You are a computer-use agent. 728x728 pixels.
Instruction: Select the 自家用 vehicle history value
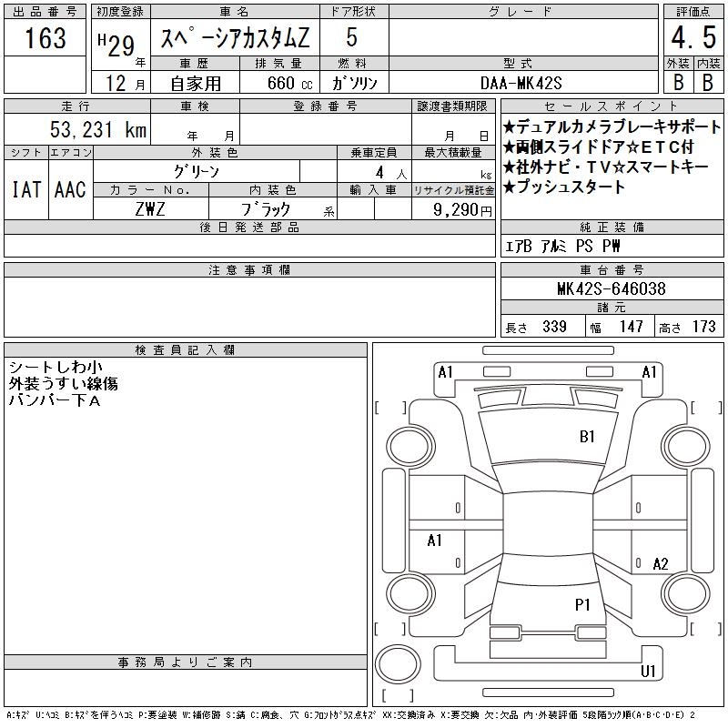tap(196, 84)
